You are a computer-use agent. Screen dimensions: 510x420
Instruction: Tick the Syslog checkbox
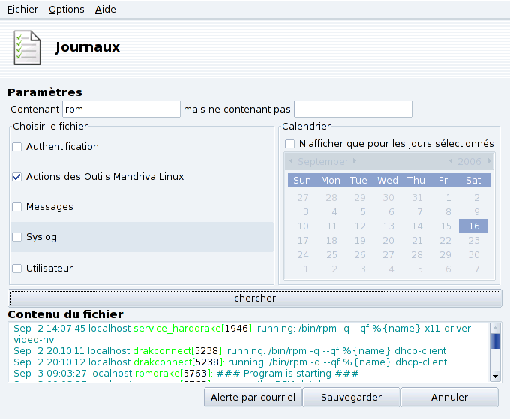tap(17, 237)
